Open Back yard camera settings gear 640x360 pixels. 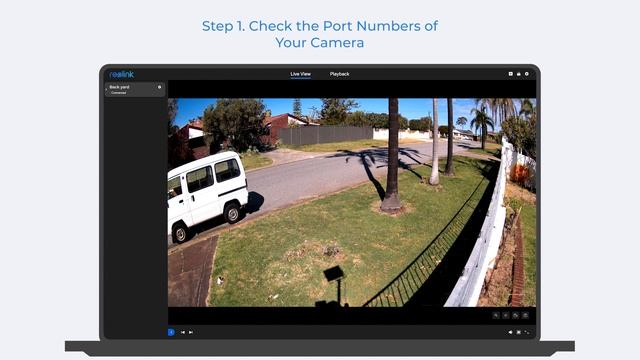point(160,87)
